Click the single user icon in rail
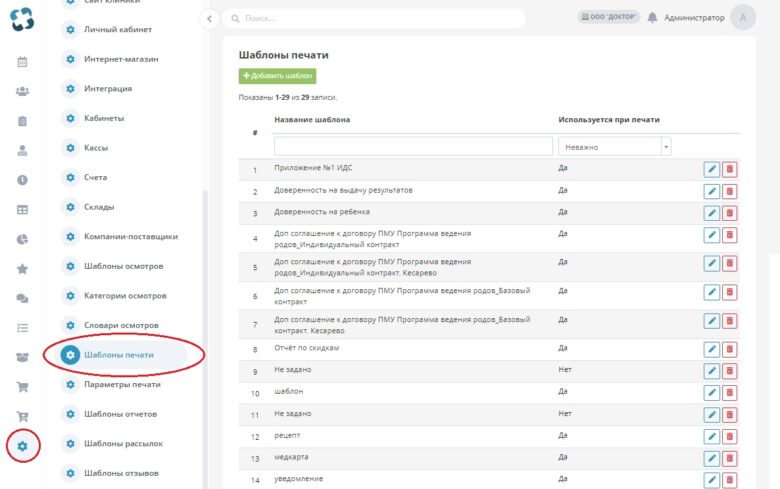Viewport: 780px width, 489px height. (22, 151)
